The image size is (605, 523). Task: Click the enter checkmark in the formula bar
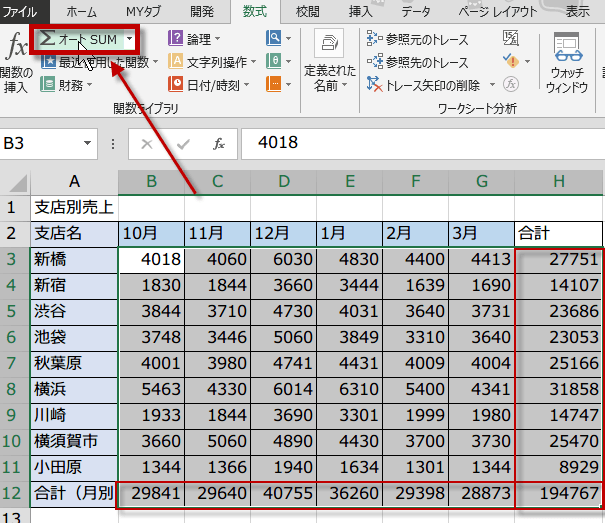click(x=182, y=143)
